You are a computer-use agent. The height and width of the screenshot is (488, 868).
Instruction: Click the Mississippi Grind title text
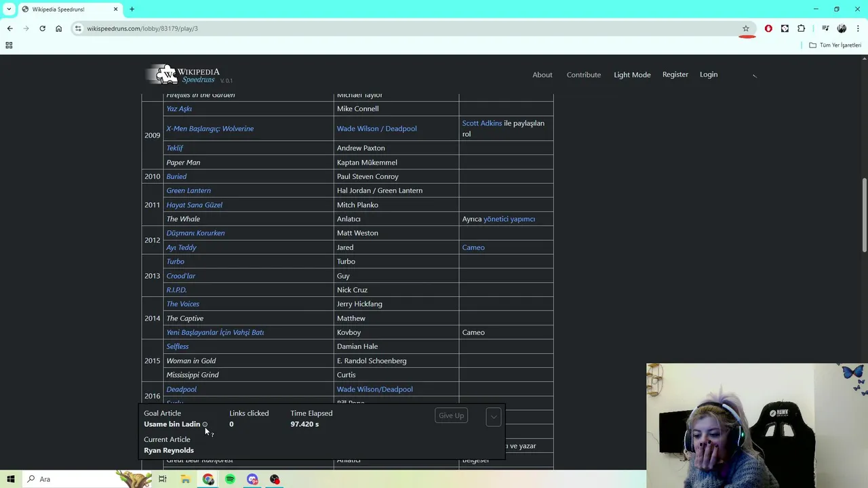(193, 375)
